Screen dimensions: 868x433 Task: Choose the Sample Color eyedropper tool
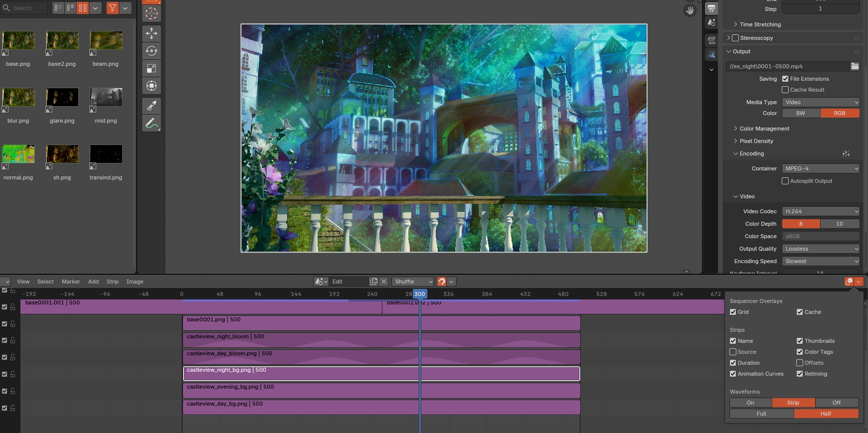click(152, 105)
